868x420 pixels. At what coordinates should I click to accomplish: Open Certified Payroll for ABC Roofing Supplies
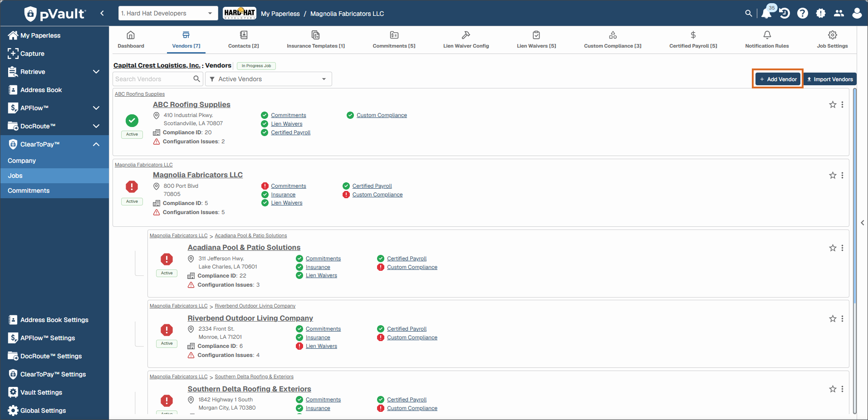point(291,132)
